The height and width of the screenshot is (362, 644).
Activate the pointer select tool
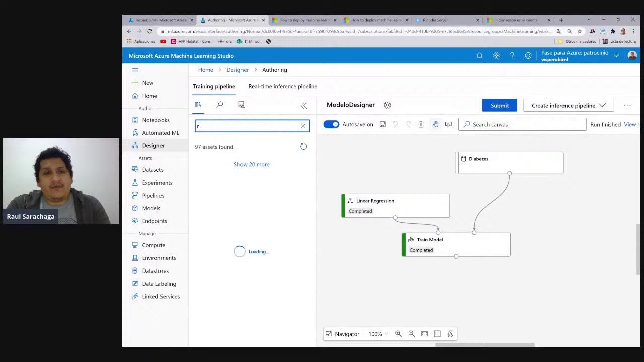448,124
